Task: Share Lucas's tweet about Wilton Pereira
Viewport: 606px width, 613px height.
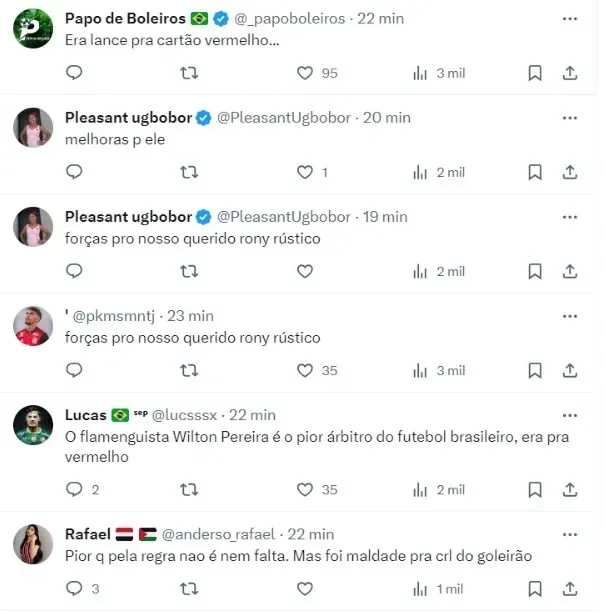Action: [570, 489]
